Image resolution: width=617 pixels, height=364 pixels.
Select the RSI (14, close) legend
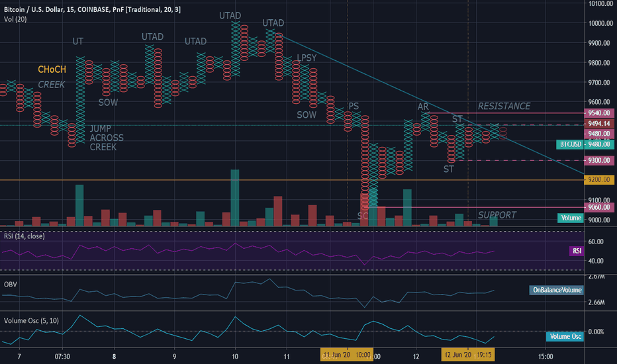pyautogui.click(x=24, y=236)
